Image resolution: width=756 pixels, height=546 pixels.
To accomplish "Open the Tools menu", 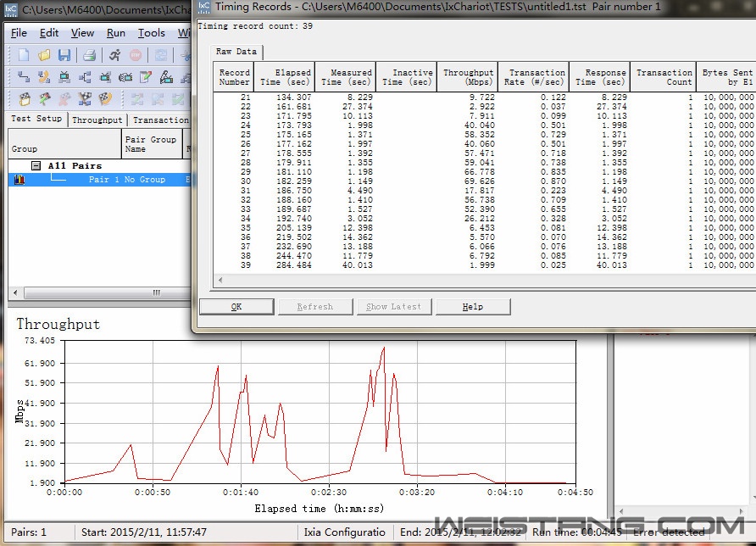I will point(152,33).
